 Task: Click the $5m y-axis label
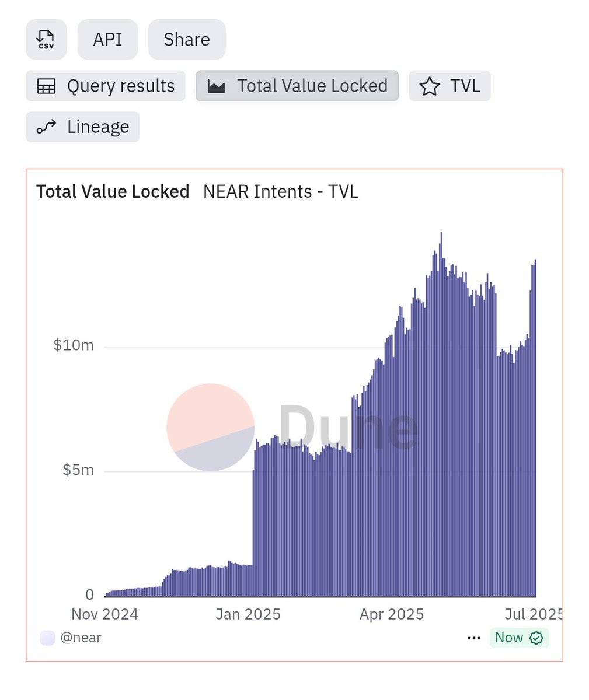pyautogui.click(x=78, y=470)
